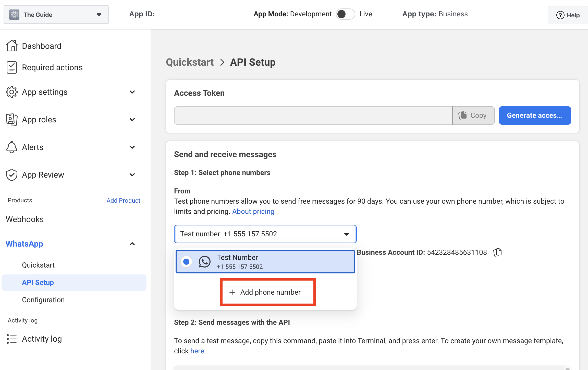
Task: Go to Webhooks product
Action: (x=25, y=219)
